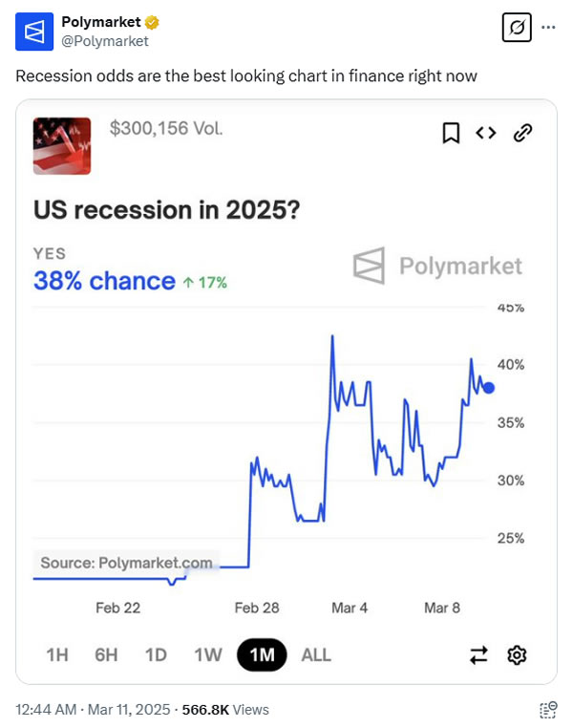Click the Polymarket profile avatar

click(x=34, y=32)
